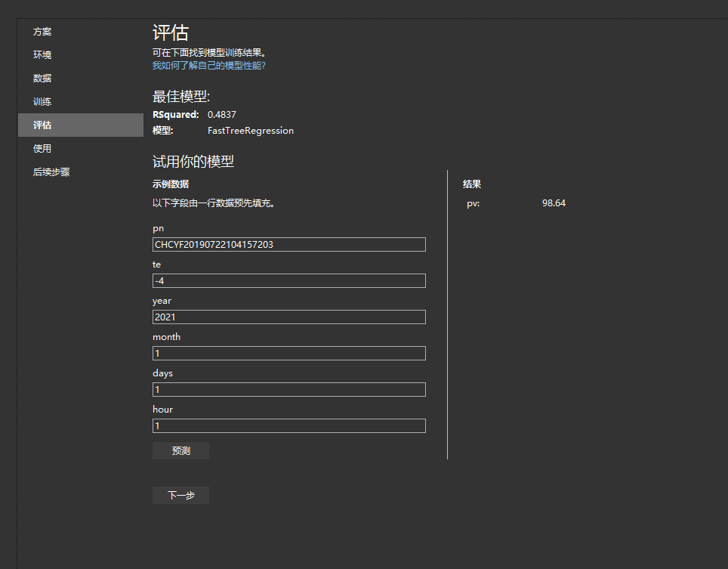The image size is (728, 569).
Task: Click the hour input field
Action: coord(289,425)
